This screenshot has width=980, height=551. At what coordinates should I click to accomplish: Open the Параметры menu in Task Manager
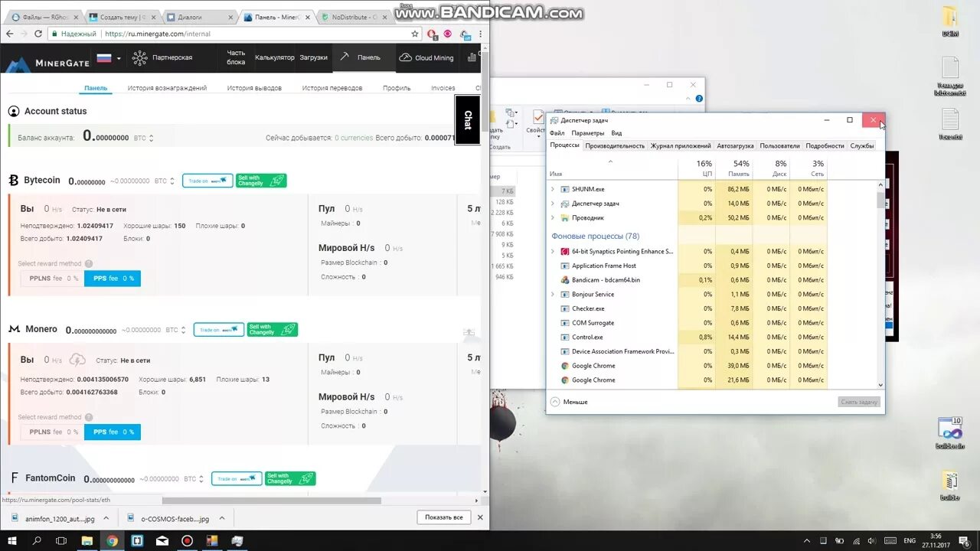(x=588, y=133)
